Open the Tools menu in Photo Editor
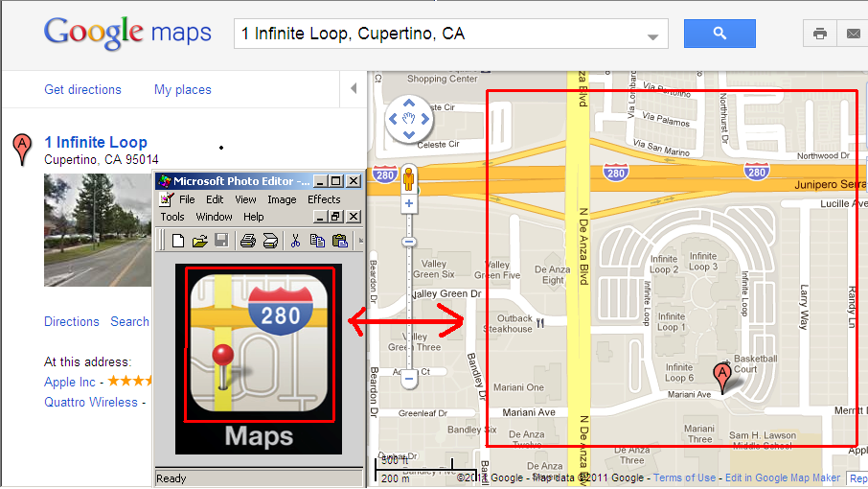Viewport: 868px width, 489px height. point(172,217)
